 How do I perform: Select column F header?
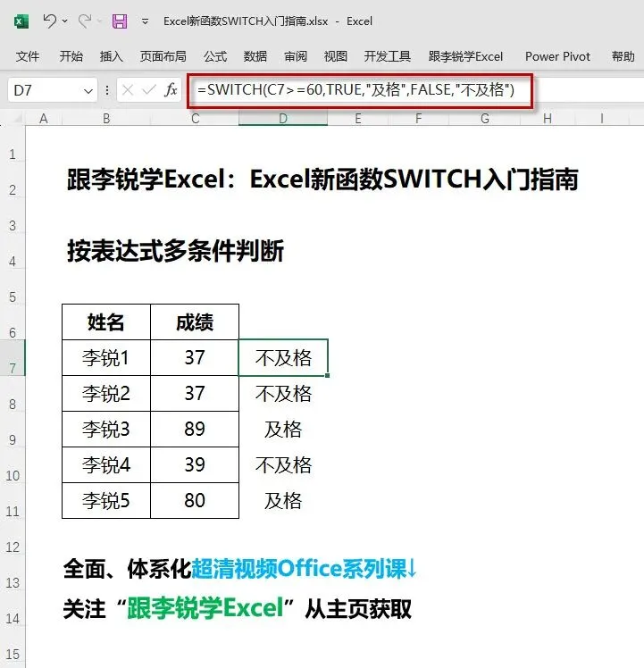tap(419, 119)
